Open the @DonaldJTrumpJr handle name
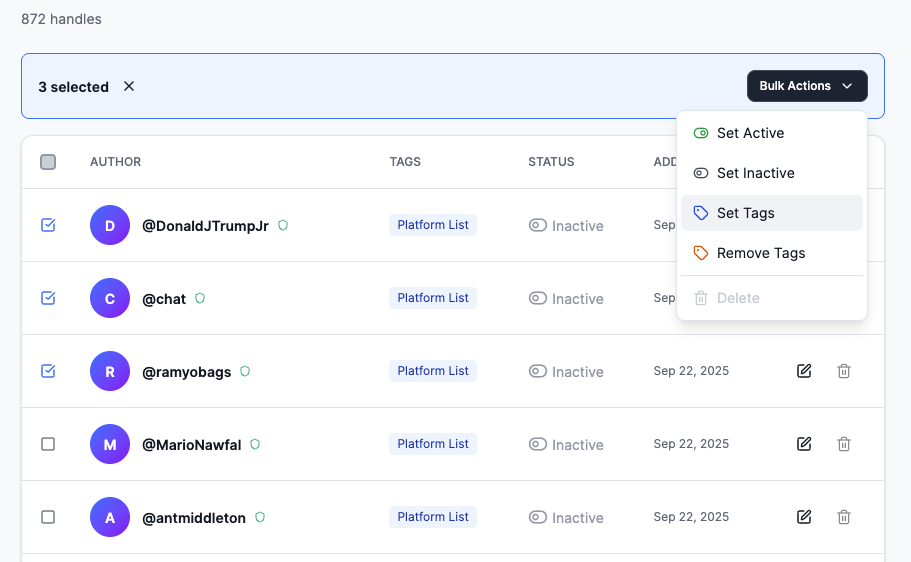This screenshot has width=911, height=562. coord(206,226)
